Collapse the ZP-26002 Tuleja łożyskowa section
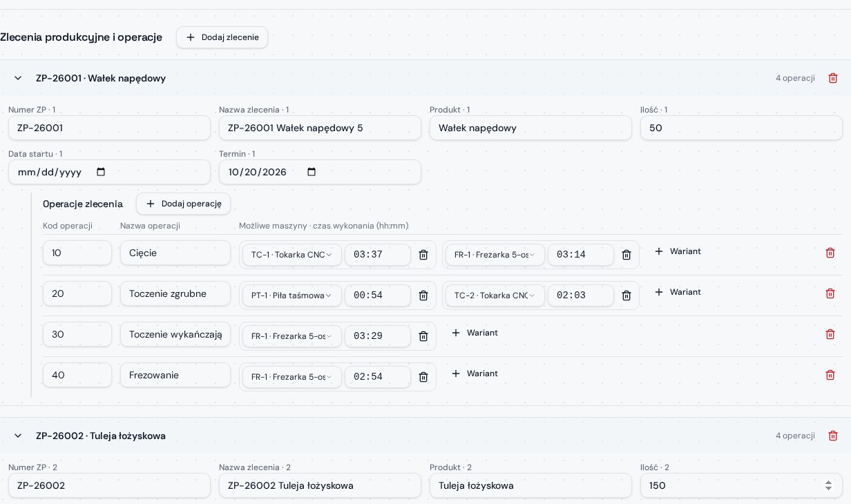The image size is (851, 504). coord(18,436)
